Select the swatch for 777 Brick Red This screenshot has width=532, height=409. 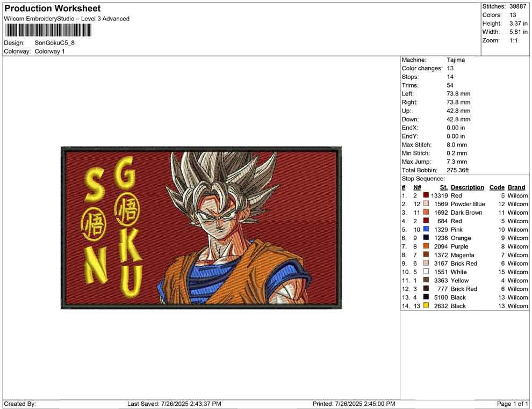point(426,288)
